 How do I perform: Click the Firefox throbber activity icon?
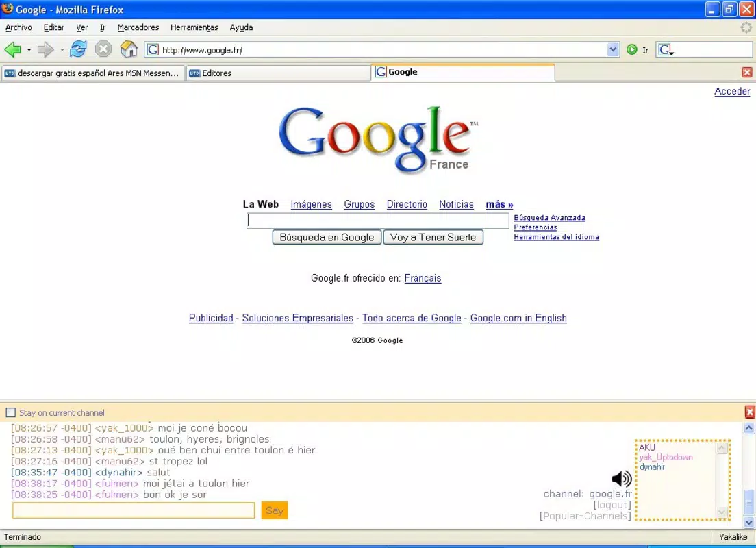746,27
